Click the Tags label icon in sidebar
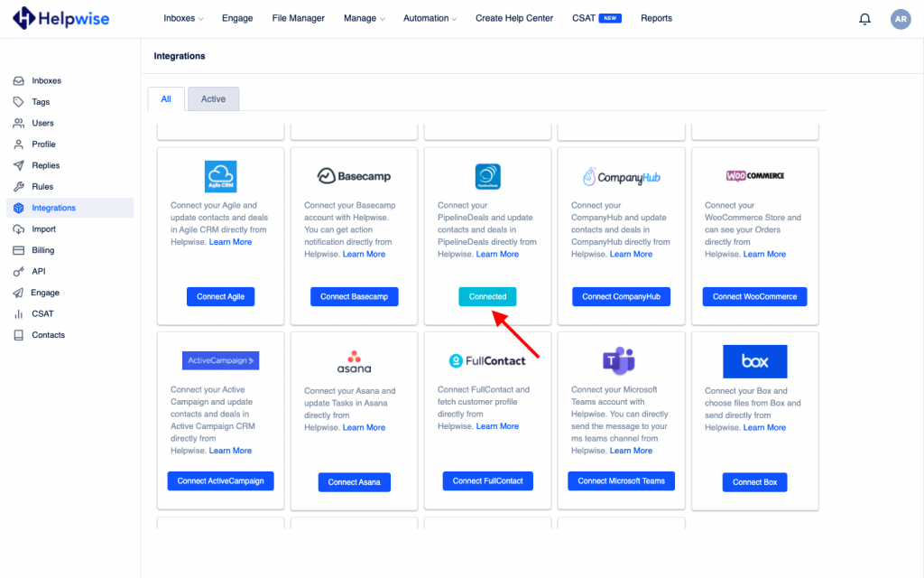The height and width of the screenshot is (578, 924). coord(19,102)
